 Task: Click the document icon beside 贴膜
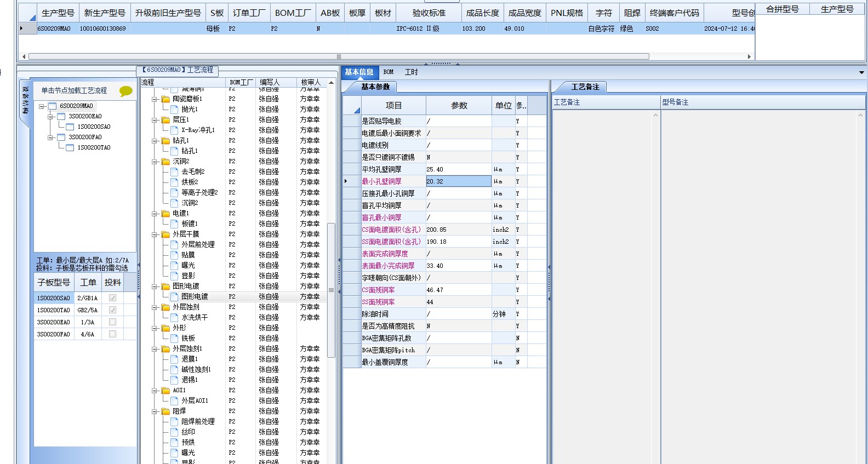click(x=174, y=255)
